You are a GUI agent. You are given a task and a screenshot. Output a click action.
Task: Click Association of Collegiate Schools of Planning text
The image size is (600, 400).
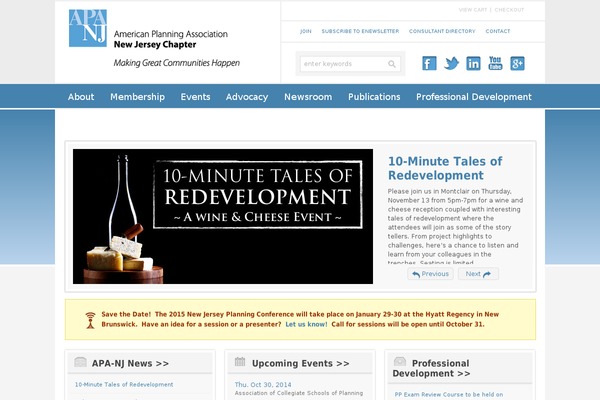(x=299, y=393)
